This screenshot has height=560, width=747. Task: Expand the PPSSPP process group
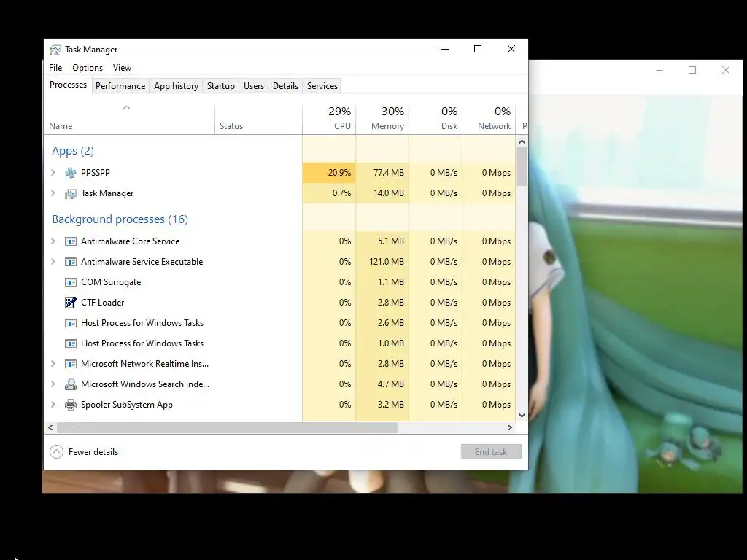coord(53,172)
